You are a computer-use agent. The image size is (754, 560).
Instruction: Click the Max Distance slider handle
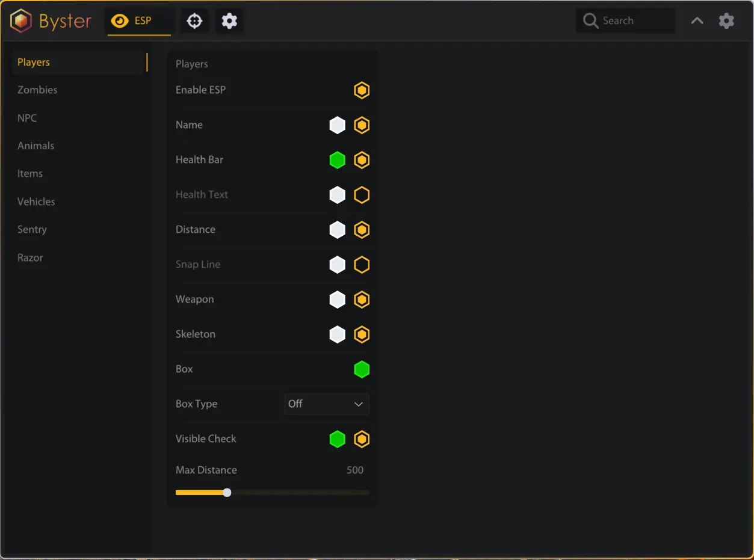[227, 493]
